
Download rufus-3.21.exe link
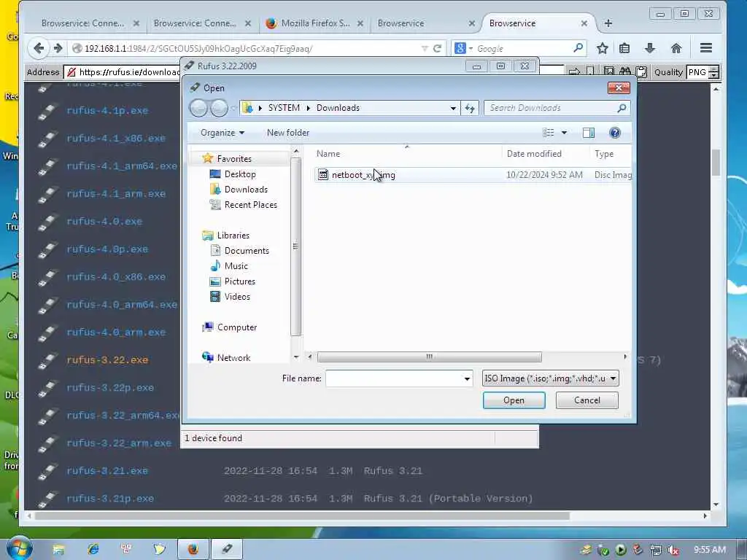[107, 470]
